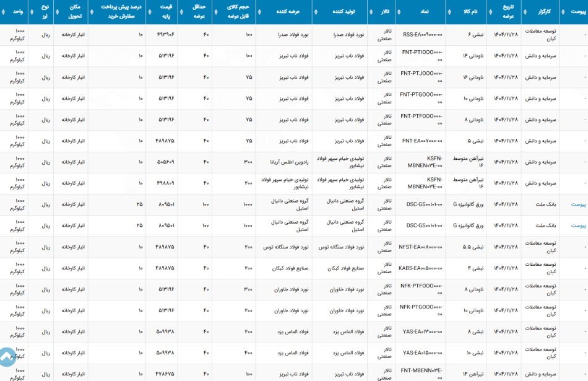Sort by تالار using its sort arrows

[x=371, y=12]
